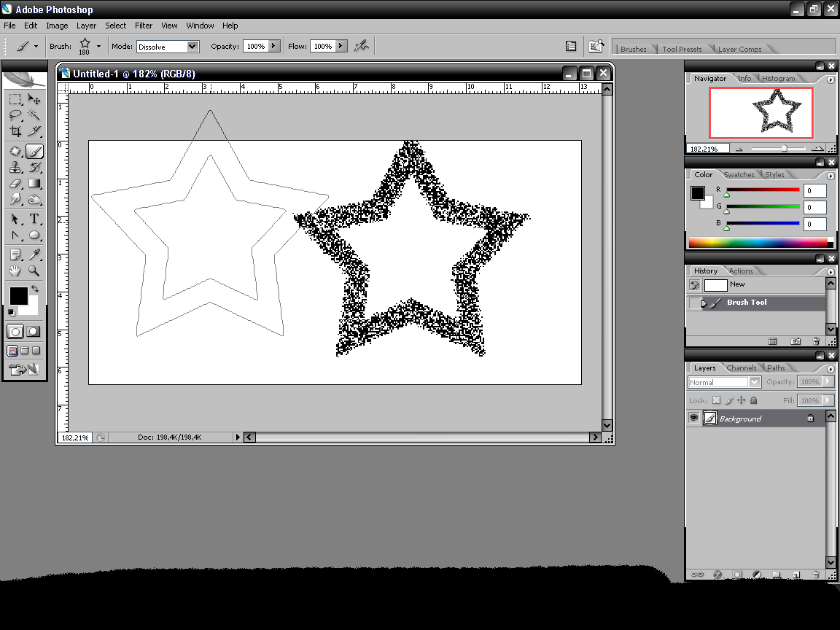This screenshot has width=840, height=630.
Task: Switch to the Actions tab
Action: click(x=740, y=271)
